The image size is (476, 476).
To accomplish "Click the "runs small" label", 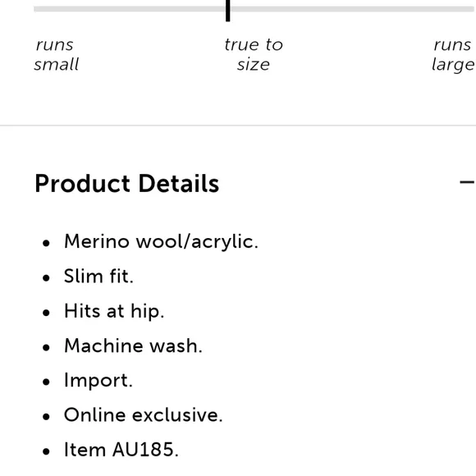I will (57, 55).
